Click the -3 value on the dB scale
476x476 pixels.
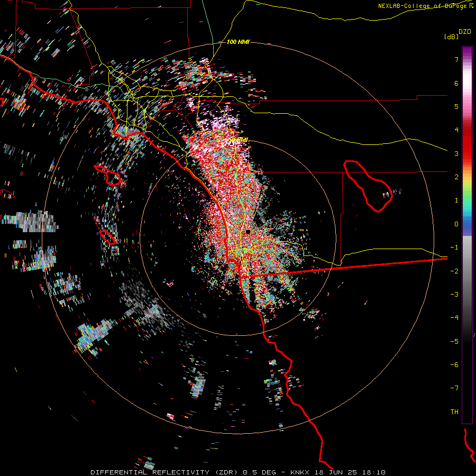point(454,295)
